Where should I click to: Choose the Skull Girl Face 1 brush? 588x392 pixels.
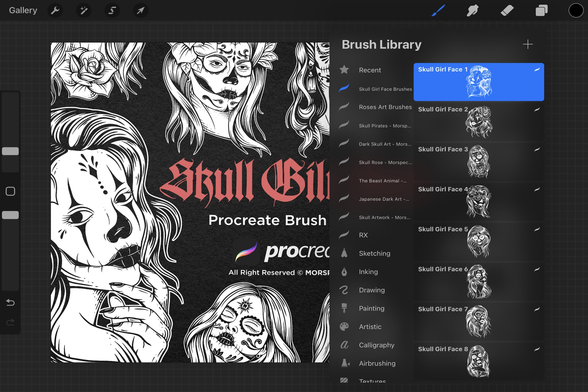[x=479, y=82]
